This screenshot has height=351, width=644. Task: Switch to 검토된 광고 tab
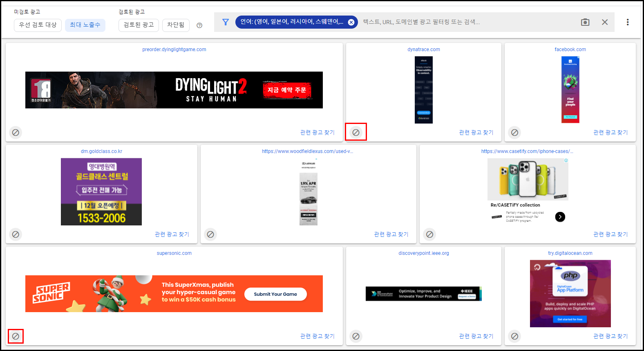pyautogui.click(x=139, y=25)
